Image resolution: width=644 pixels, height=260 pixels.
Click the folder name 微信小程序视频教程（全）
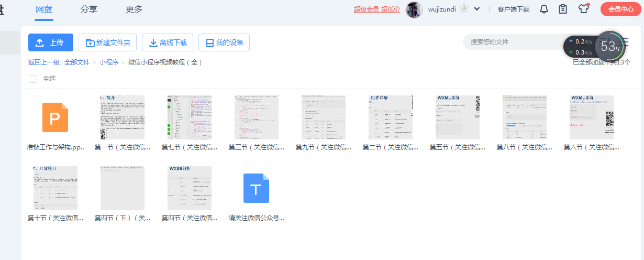click(165, 62)
